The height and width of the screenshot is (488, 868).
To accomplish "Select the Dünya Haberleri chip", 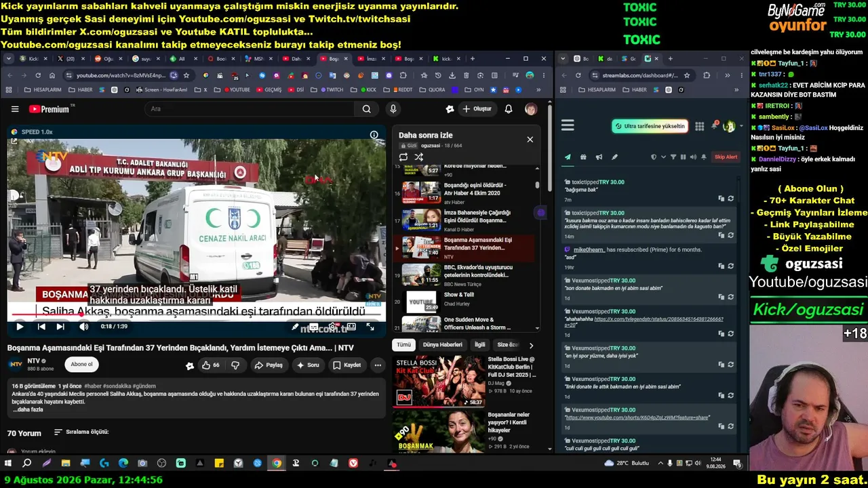I will coord(442,344).
